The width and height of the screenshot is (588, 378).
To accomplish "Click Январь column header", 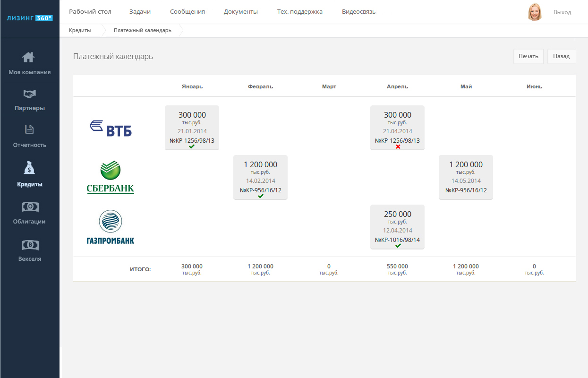I will [x=192, y=86].
